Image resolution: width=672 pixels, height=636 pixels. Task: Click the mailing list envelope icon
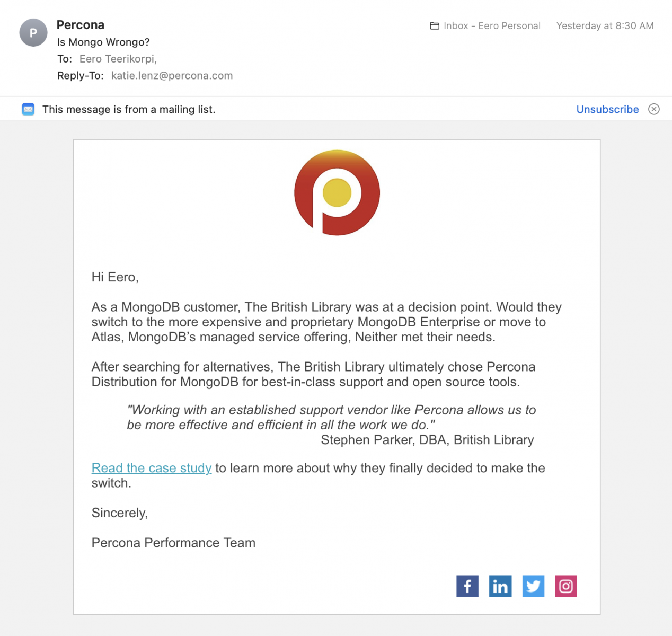pos(28,109)
